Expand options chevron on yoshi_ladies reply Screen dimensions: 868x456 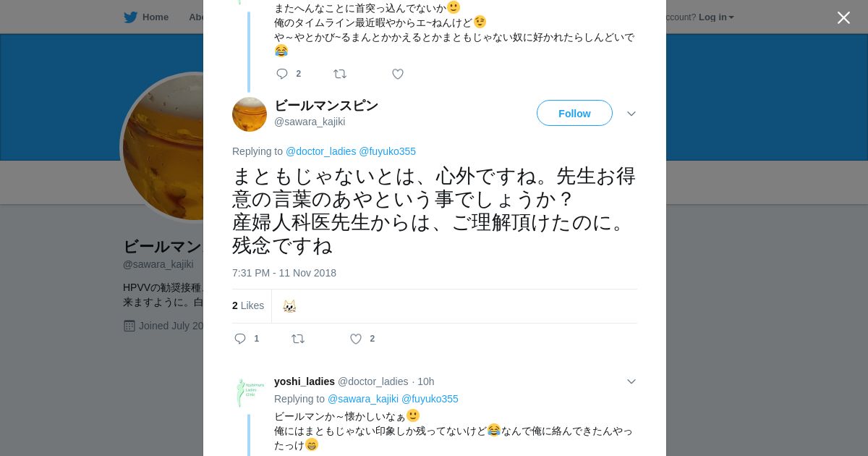tap(631, 381)
